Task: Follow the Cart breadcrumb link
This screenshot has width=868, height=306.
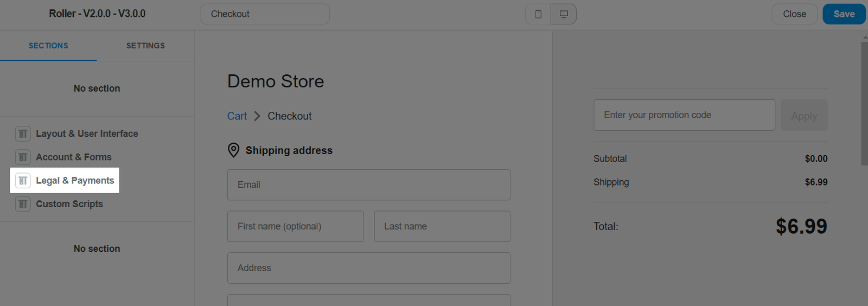Action: (237, 116)
